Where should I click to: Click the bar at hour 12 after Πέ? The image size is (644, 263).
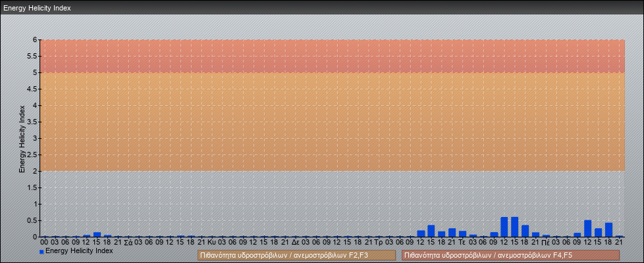588,229
